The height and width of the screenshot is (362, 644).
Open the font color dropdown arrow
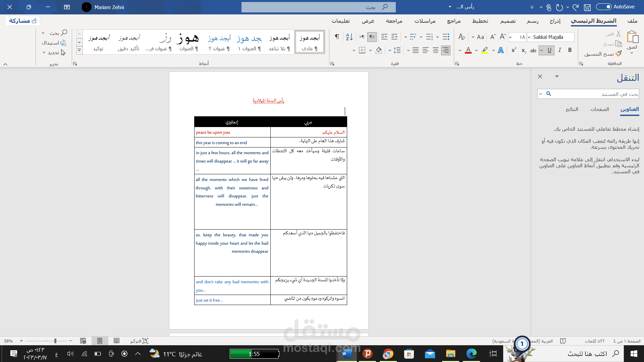(x=460, y=51)
